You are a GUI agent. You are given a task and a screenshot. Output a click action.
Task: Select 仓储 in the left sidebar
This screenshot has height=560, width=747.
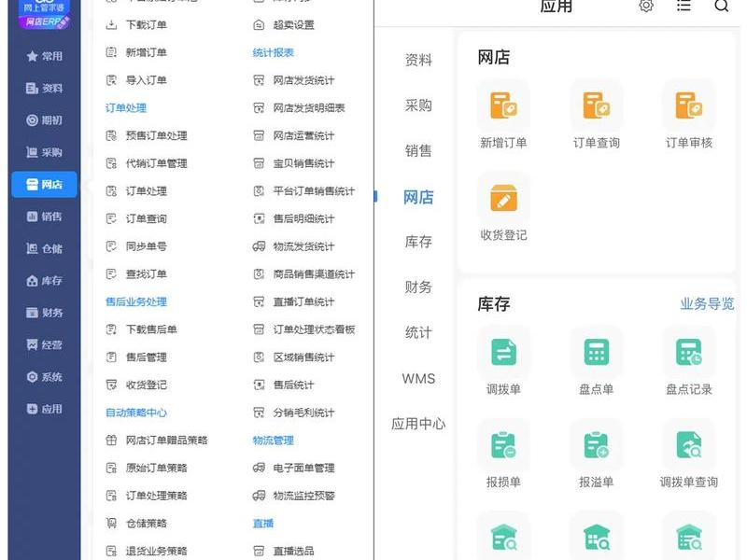(x=44, y=248)
